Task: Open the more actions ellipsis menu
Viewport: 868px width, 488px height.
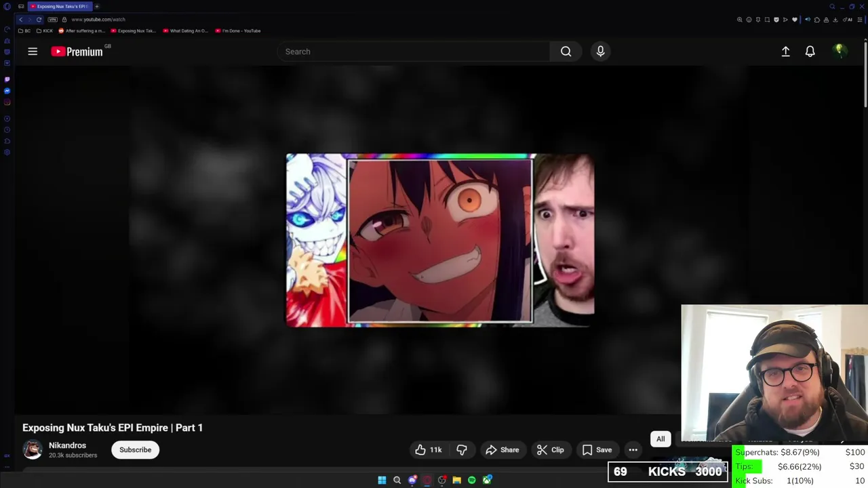Action: [x=633, y=449]
